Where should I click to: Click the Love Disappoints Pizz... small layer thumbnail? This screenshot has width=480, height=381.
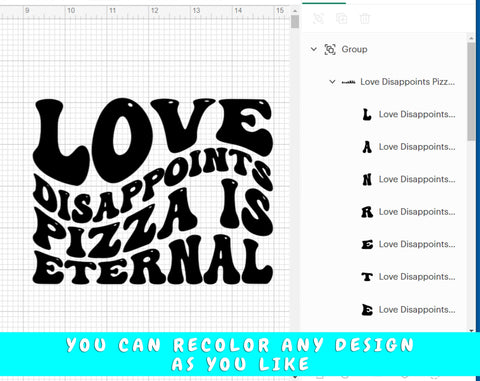pyautogui.click(x=349, y=82)
